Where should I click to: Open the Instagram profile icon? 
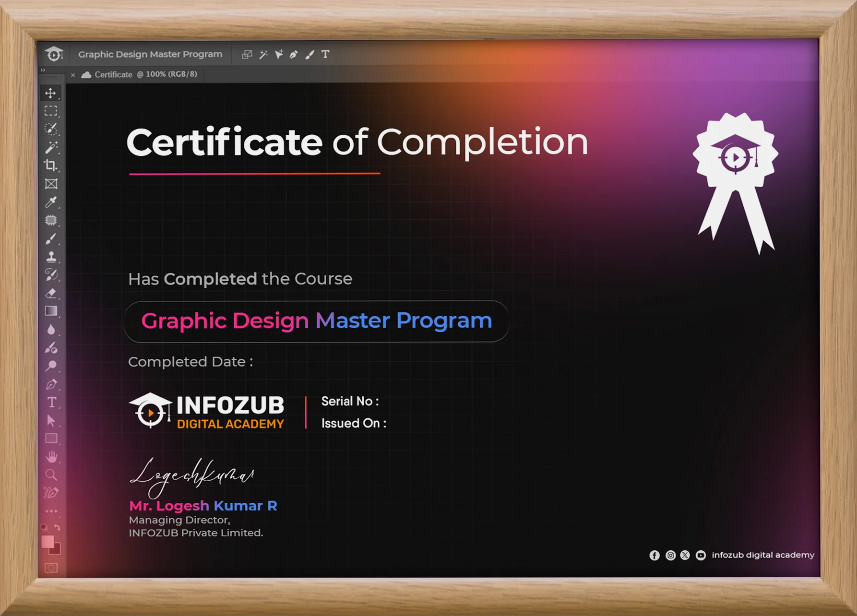point(670,555)
